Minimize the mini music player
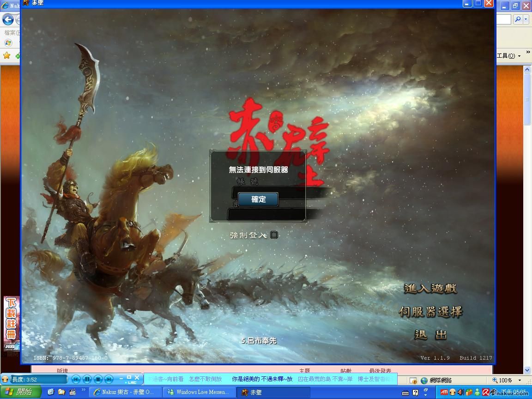The image size is (532, 399). [121, 378]
